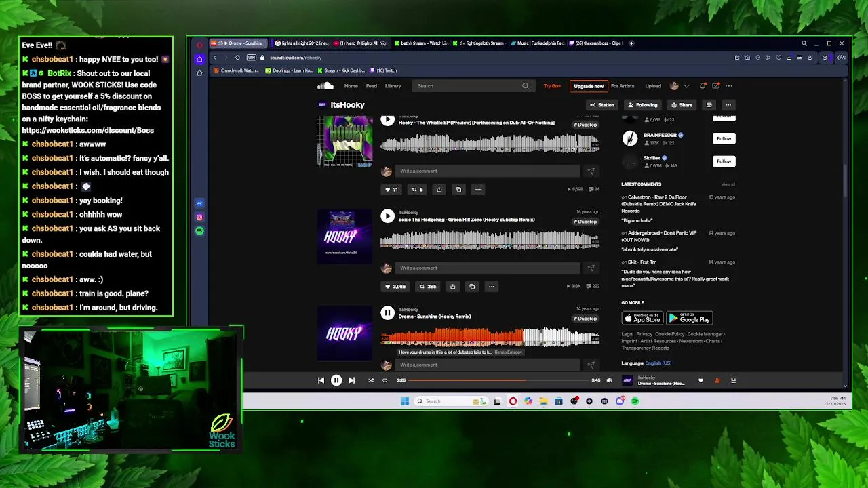Viewport: 868px width, 488px height.
Task: Open the Spotify icon on Windows taskbar
Action: pyautogui.click(x=635, y=401)
